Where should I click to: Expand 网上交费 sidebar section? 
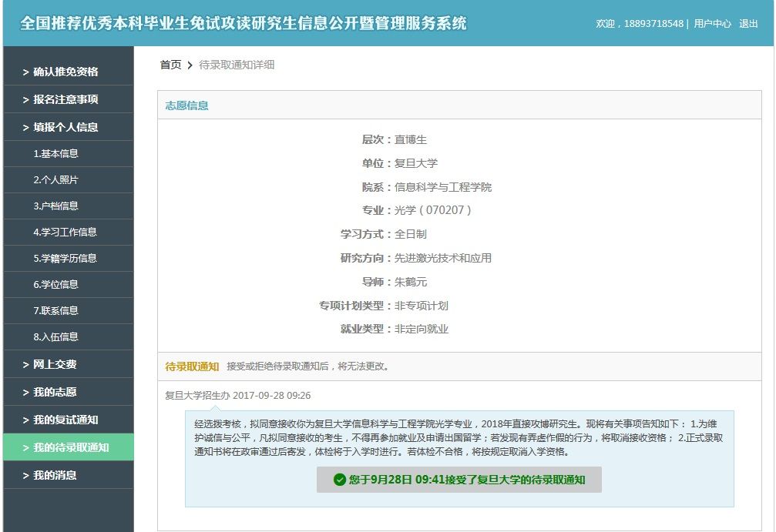(x=55, y=364)
